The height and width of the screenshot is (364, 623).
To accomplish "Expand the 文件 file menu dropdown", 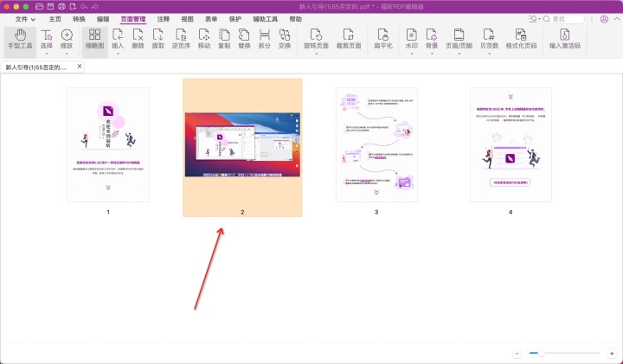I will coord(25,18).
